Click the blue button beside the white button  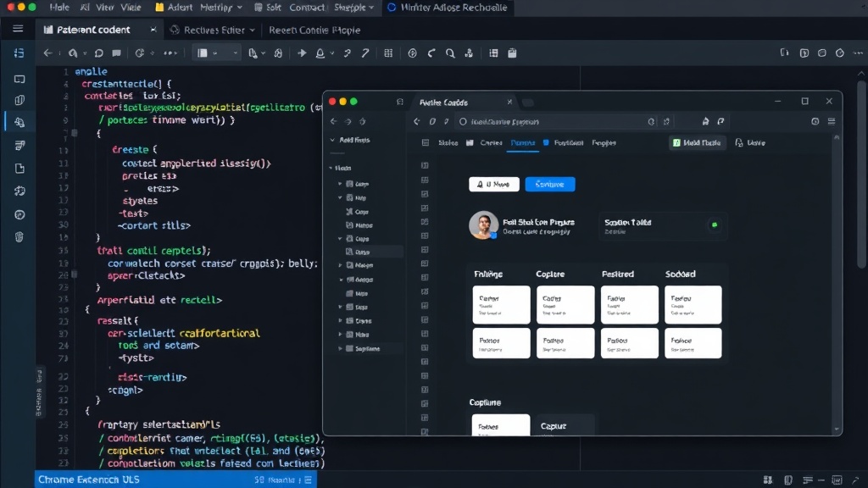[x=549, y=184]
